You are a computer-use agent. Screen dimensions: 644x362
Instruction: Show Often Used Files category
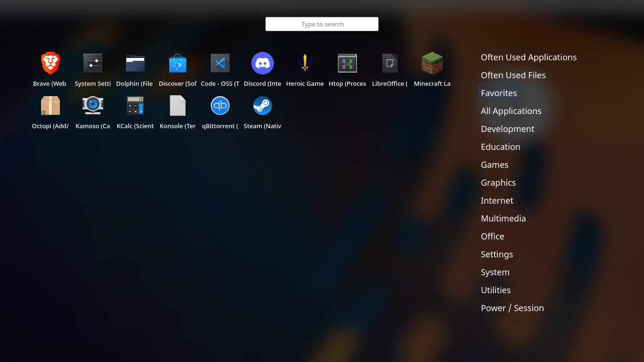[513, 75]
